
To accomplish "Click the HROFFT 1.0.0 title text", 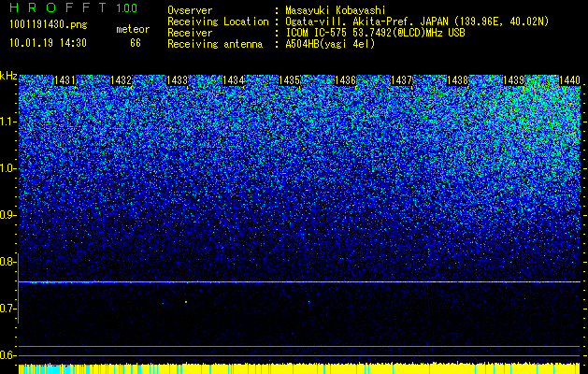I will [74, 7].
